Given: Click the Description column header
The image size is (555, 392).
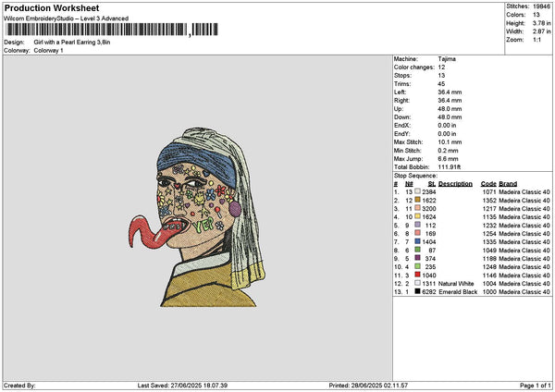Looking at the screenshot, I should click(x=455, y=183).
